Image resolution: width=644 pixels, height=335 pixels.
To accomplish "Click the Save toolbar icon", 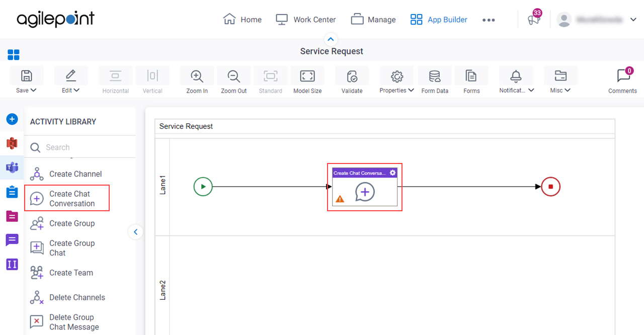I will (x=26, y=76).
